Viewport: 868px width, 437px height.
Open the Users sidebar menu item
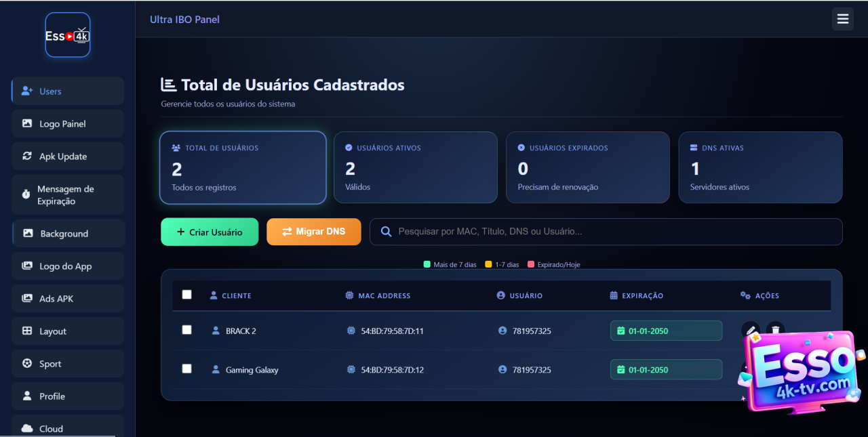pyautogui.click(x=68, y=91)
